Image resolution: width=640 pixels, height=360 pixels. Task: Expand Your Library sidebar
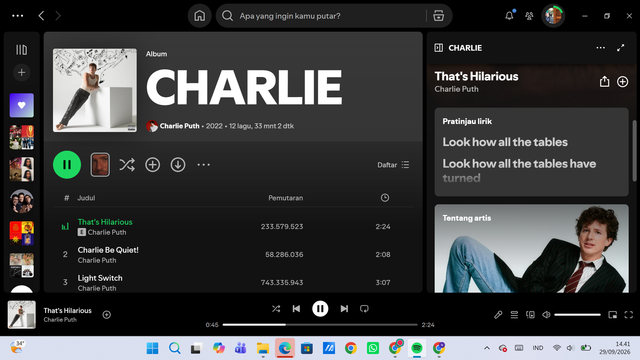tap(22, 50)
